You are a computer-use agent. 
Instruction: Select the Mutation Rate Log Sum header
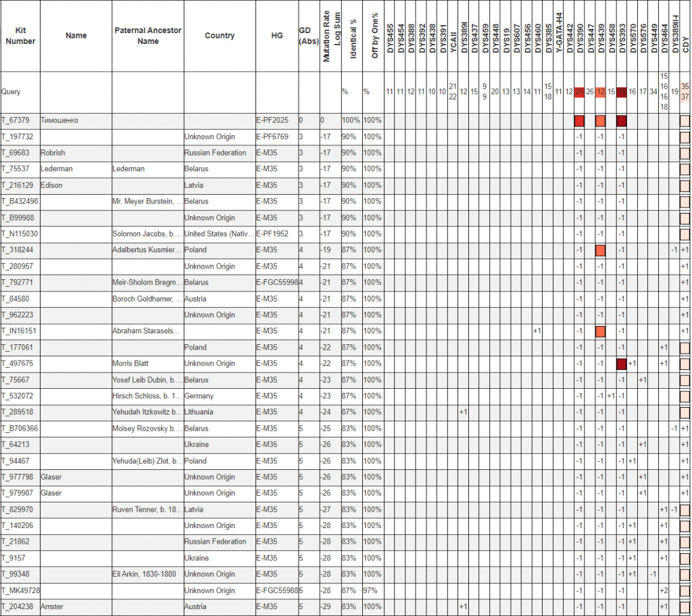pos(331,37)
